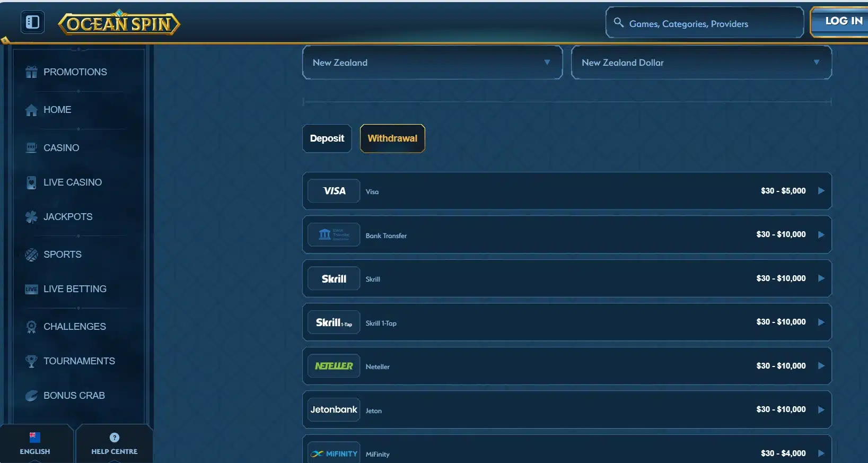868x463 pixels.
Task: Open the Tournaments menu label
Action: pyautogui.click(x=79, y=361)
